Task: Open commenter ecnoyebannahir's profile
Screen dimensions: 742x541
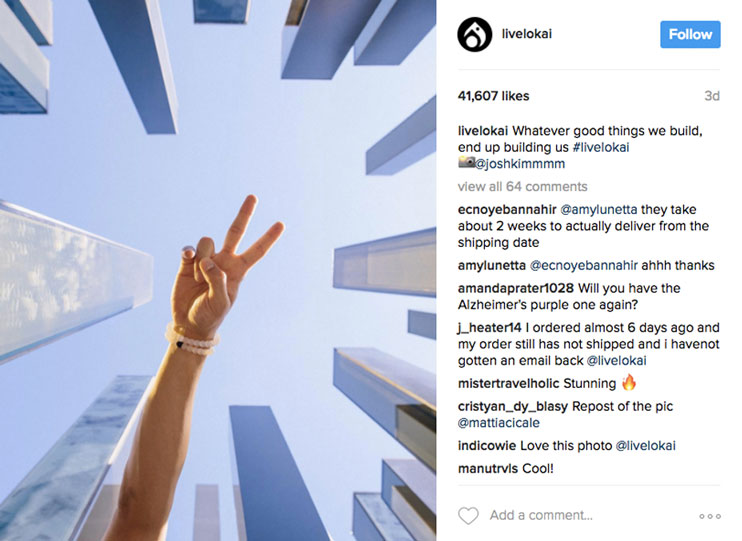Action: [507, 210]
